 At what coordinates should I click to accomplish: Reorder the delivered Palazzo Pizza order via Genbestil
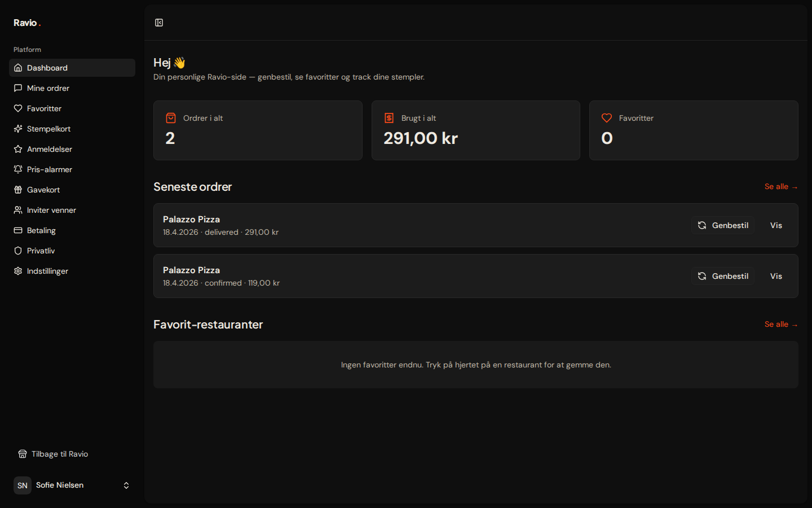tap(723, 225)
